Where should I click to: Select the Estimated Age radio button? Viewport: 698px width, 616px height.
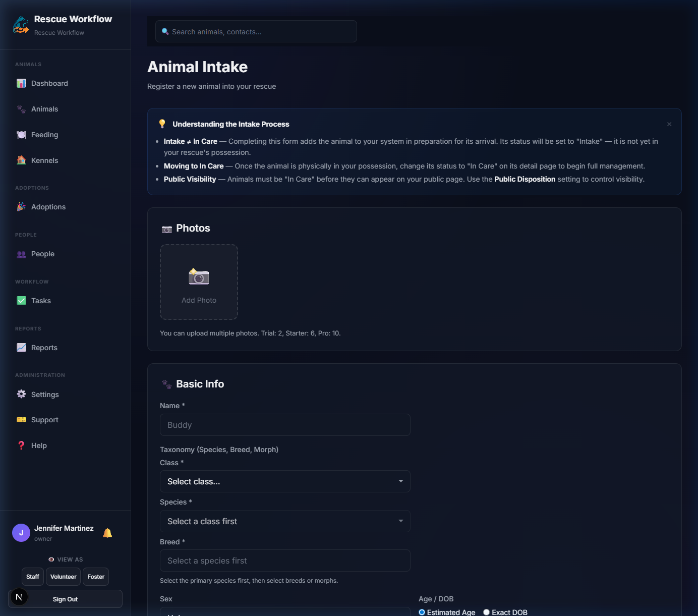click(422, 612)
